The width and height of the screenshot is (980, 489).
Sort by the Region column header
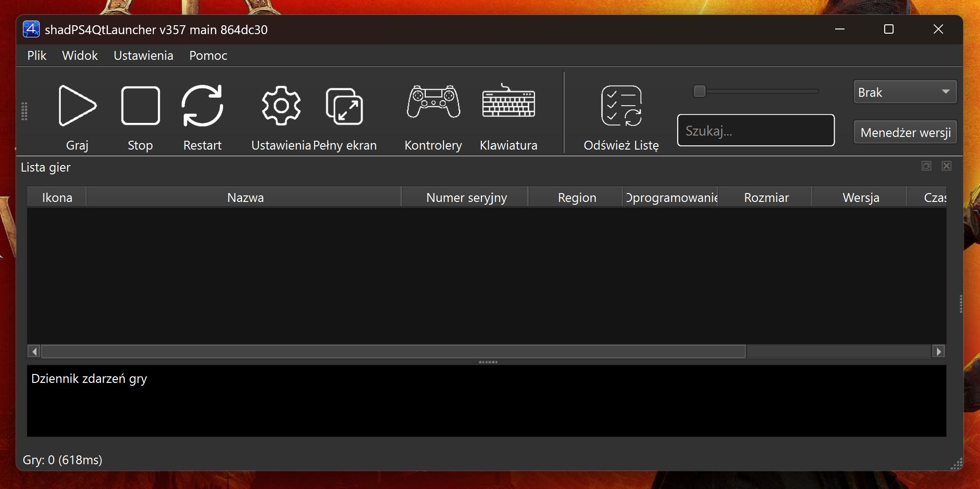point(576,197)
